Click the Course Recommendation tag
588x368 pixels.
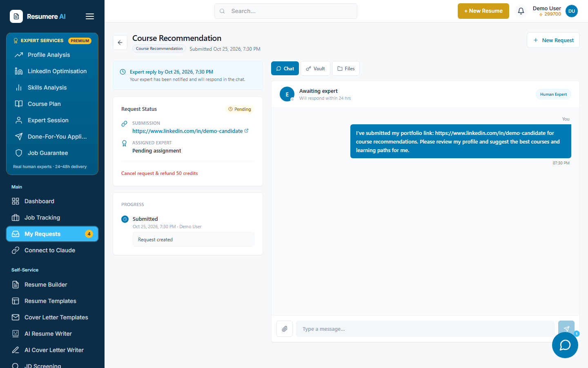159,49
